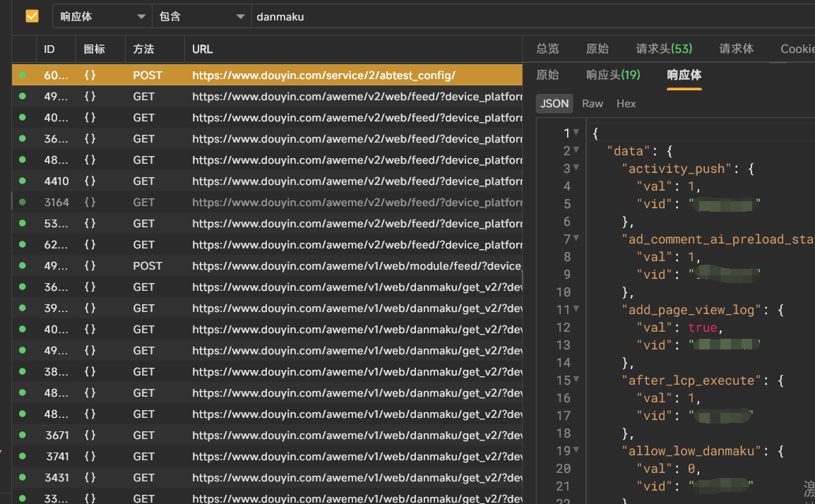
Task: Sort by the URL column header
Action: [x=202, y=49]
